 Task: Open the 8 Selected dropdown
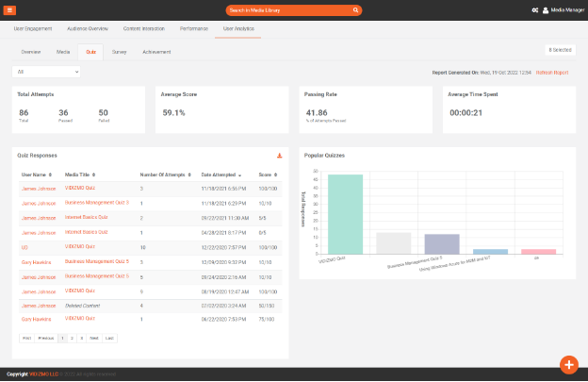pos(560,51)
